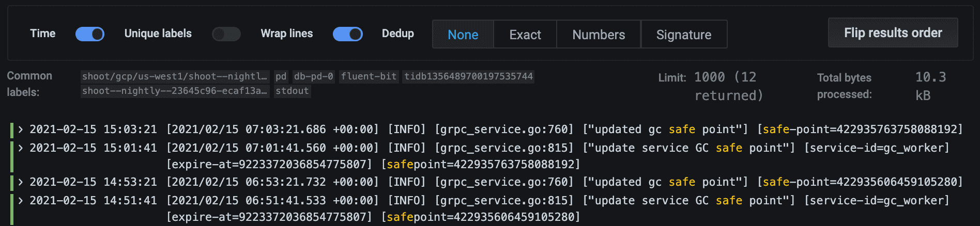Screen dimensions: 980x226
Task: Select the None dedup option
Action: [x=463, y=35]
